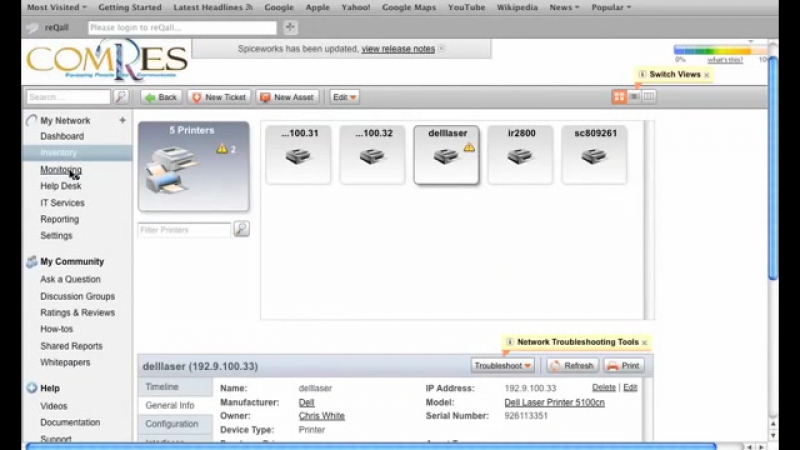Click the Back button
Image resolution: width=800 pixels, height=450 pixels.
point(161,97)
